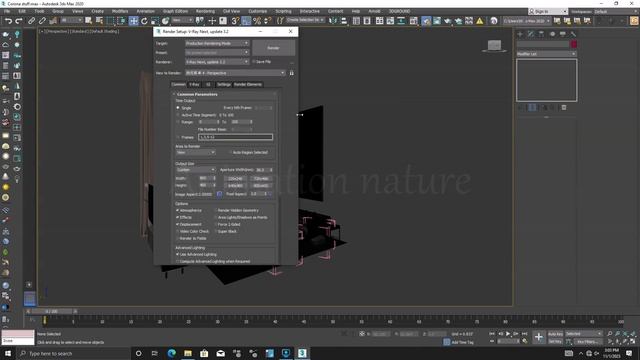This screenshot has width=640, height=360.
Task: Click the Redo arrow in main toolbar
Action: (18, 21)
